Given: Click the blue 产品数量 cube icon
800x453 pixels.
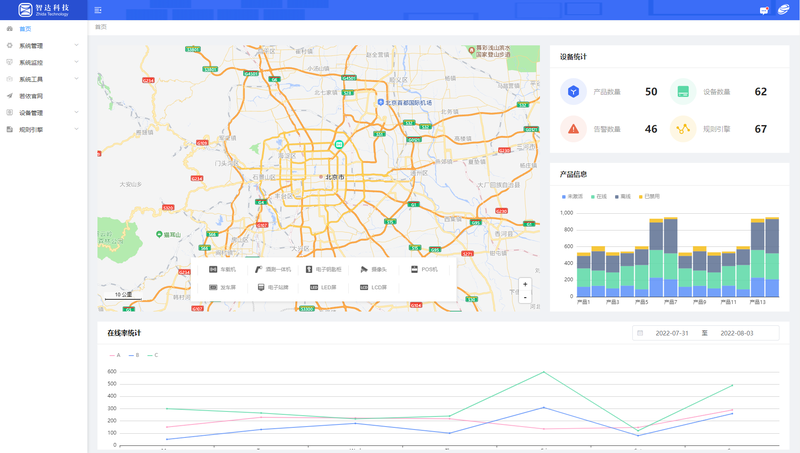Looking at the screenshot, I should pyautogui.click(x=573, y=92).
